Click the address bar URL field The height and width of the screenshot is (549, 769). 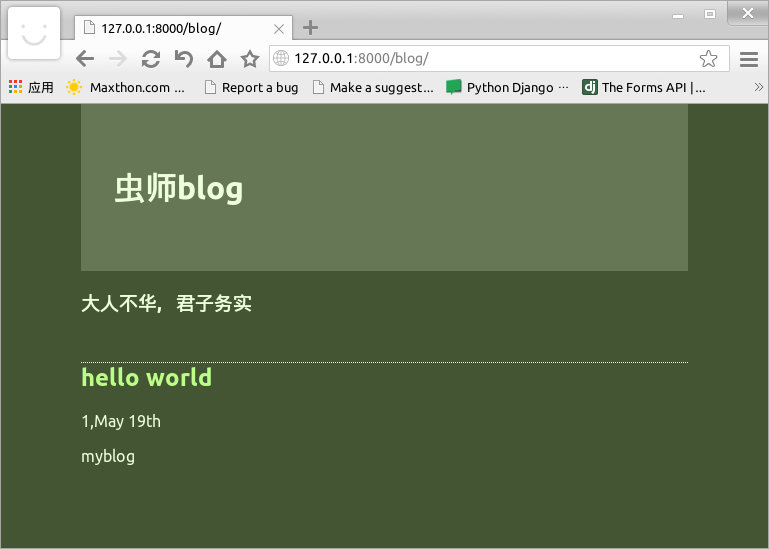pos(499,58)
